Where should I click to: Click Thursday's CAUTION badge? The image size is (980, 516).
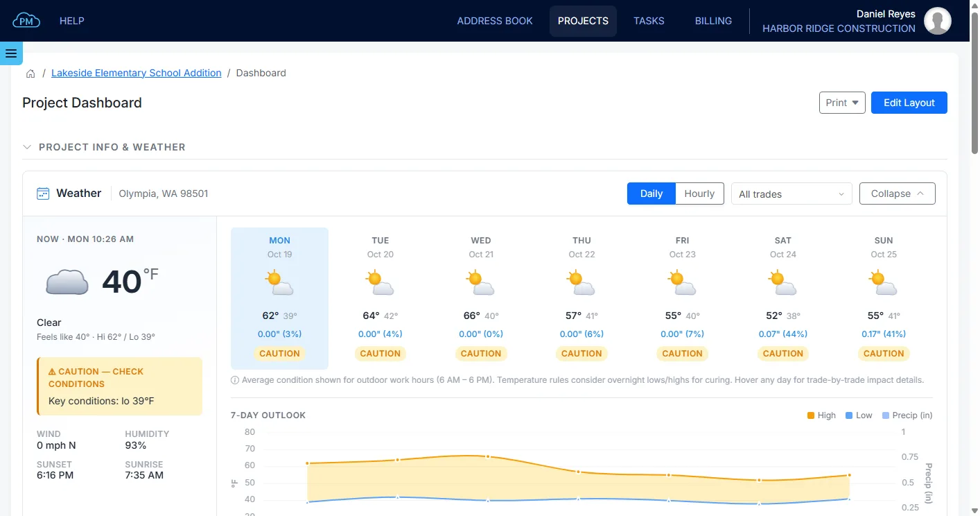(581, 354)
